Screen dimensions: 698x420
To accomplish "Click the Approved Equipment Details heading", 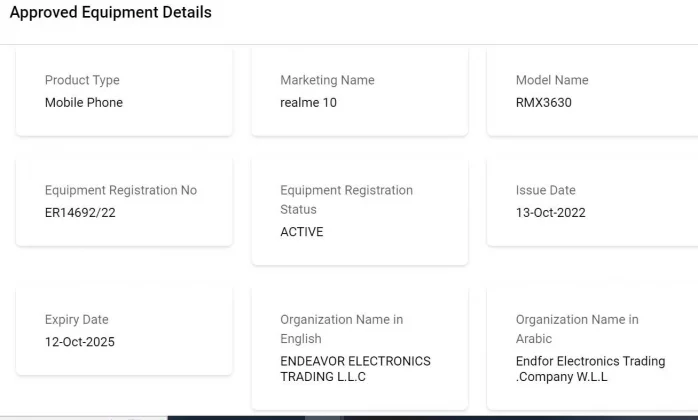I will [110, 13].
